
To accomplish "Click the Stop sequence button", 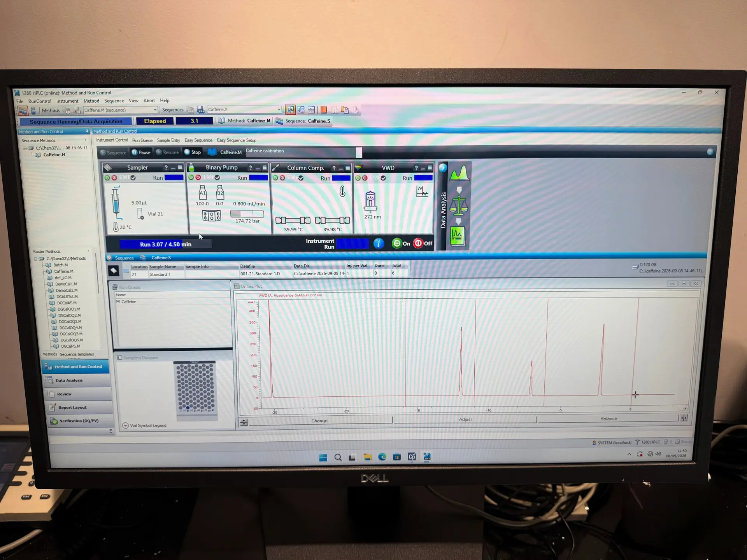I will pyautogui.click(x=193, y=152).
